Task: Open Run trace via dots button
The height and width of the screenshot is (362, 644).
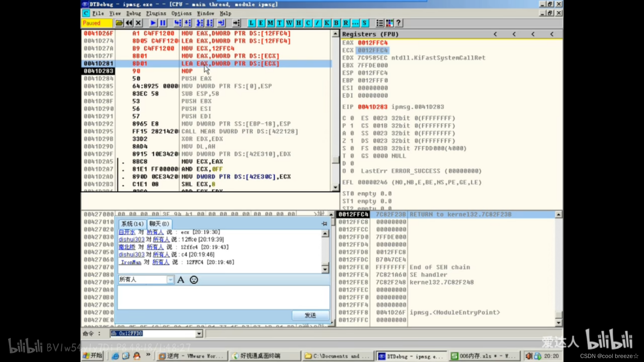Action: (x=355, y=23)
